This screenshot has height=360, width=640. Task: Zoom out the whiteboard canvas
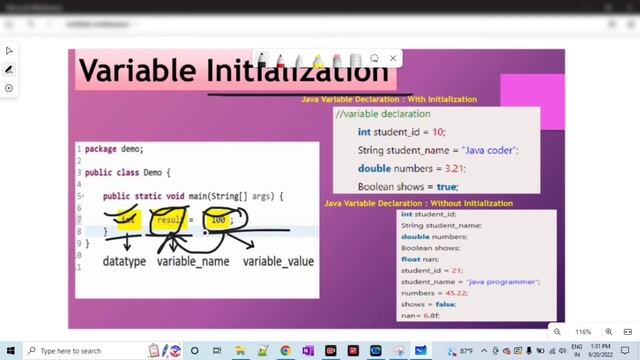pos(557,332)
